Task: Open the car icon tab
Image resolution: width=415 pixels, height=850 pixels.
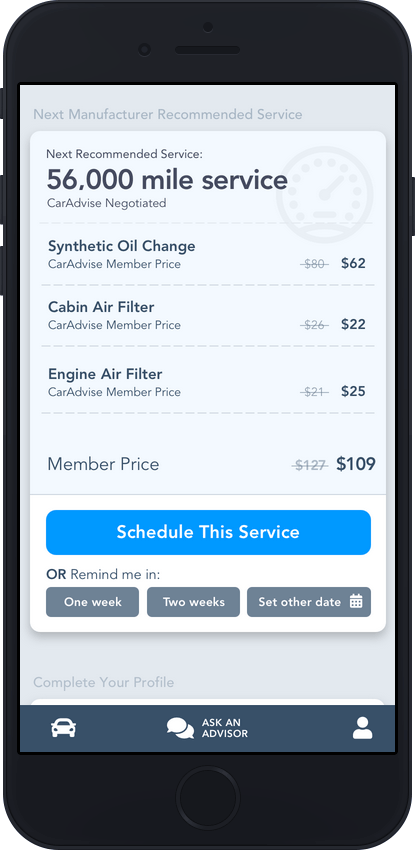Action: pyautogui.click(x=63, y=728)
